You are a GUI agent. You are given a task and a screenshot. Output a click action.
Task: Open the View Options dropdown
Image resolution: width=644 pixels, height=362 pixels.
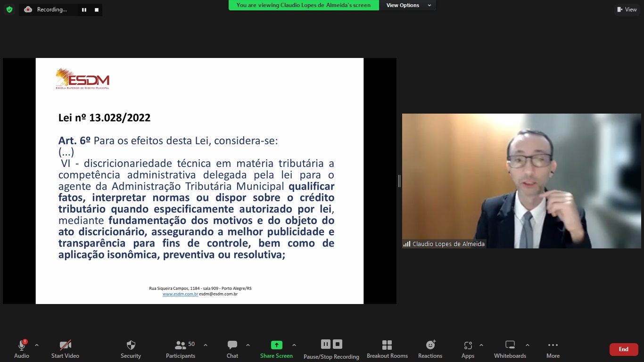(x=408, y=5)
